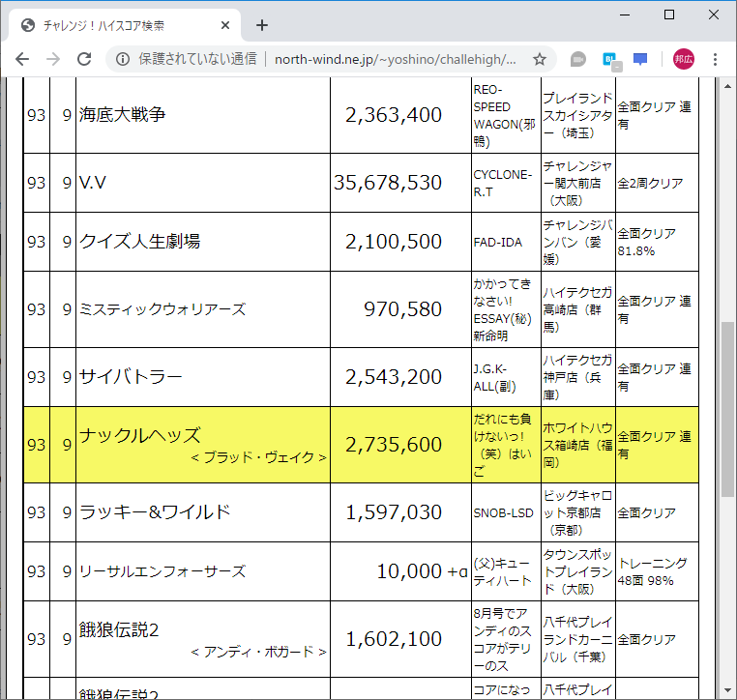
Task: Select the player かかってきなさい! ESSAY(秘)新命明
Action: click(x=503, y=310)
